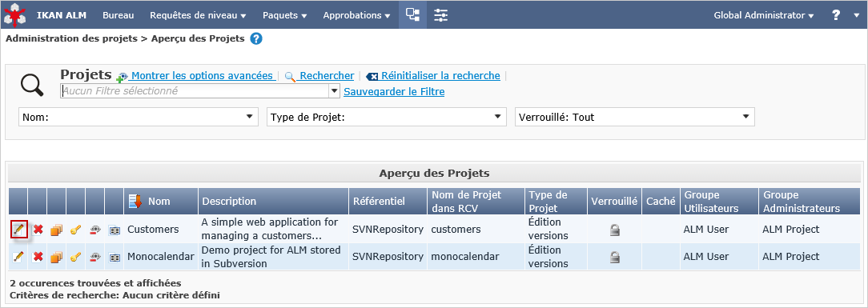Open the Global Administrator user menu

pyautogui.click(x=763, y=15)
